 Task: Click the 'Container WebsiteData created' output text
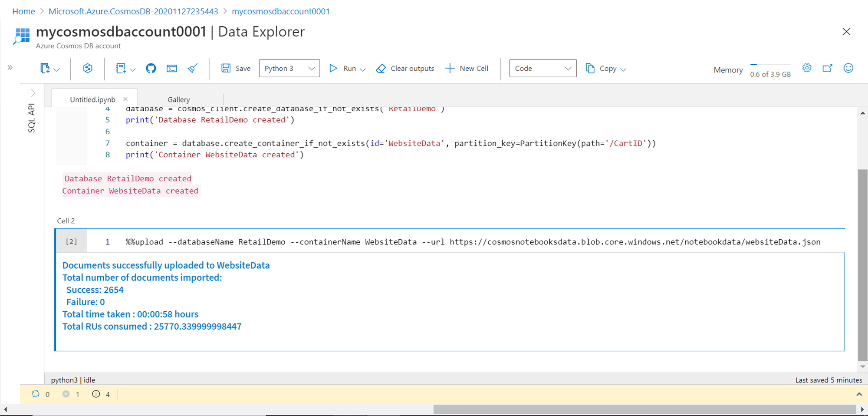pos(130,191)
